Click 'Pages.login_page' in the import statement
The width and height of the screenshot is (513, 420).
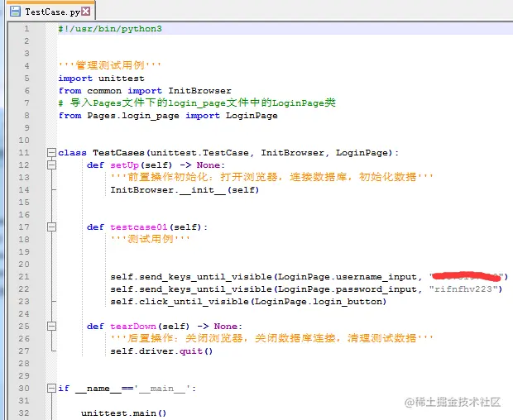(133, 116)
